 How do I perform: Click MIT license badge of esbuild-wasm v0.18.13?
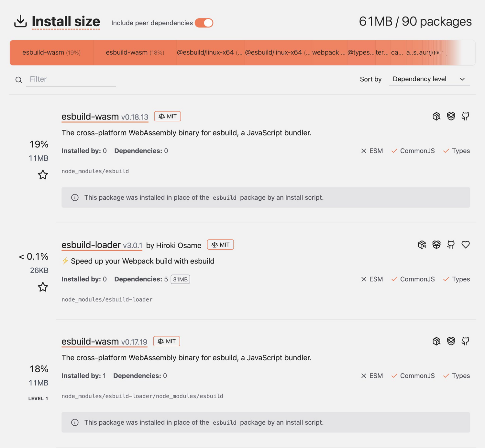pos(167,116)
